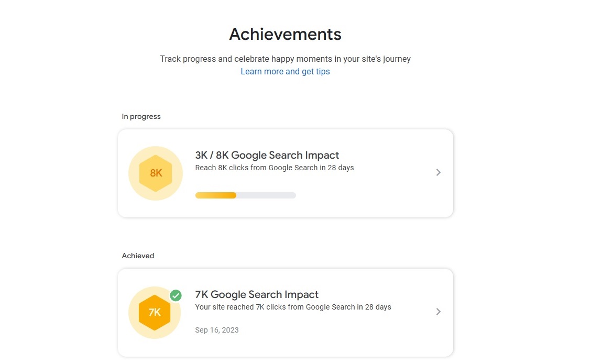Open the Achieved 7K achievement card

(x=286, y=312)
